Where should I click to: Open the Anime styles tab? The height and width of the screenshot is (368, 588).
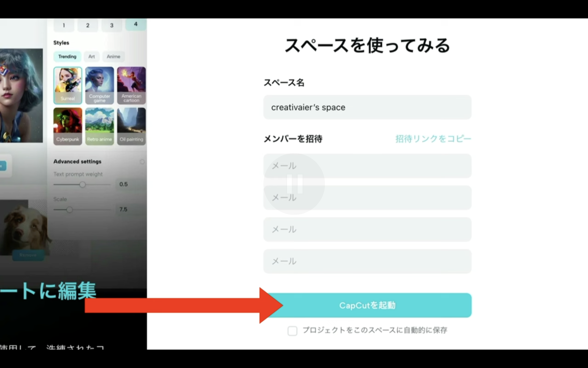point(114,56)
